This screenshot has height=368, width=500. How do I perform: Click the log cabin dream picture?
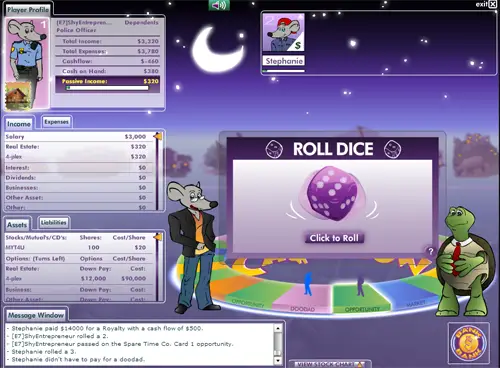(18, 96)
